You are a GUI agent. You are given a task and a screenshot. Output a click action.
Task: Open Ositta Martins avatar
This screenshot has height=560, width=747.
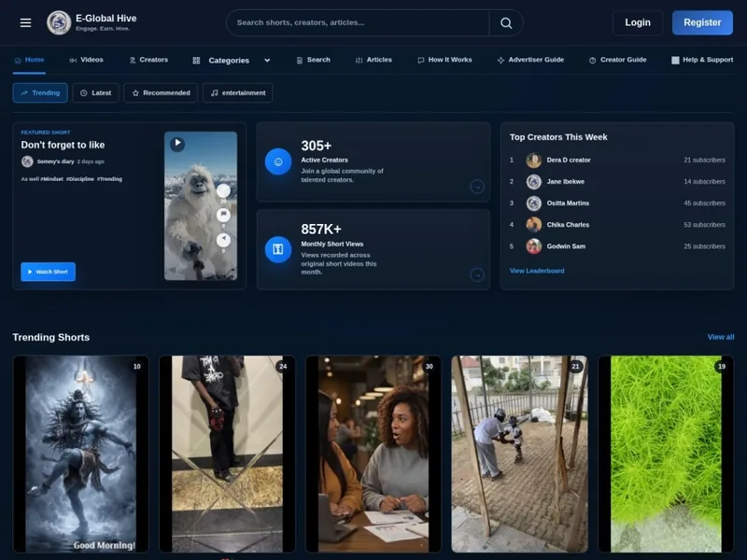point(533,203)
